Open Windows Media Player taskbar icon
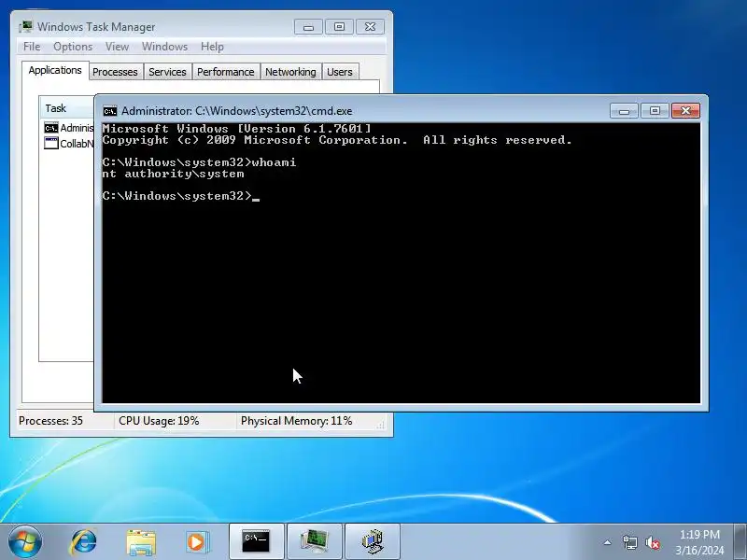The image size is (747, 560). [197, 542]
